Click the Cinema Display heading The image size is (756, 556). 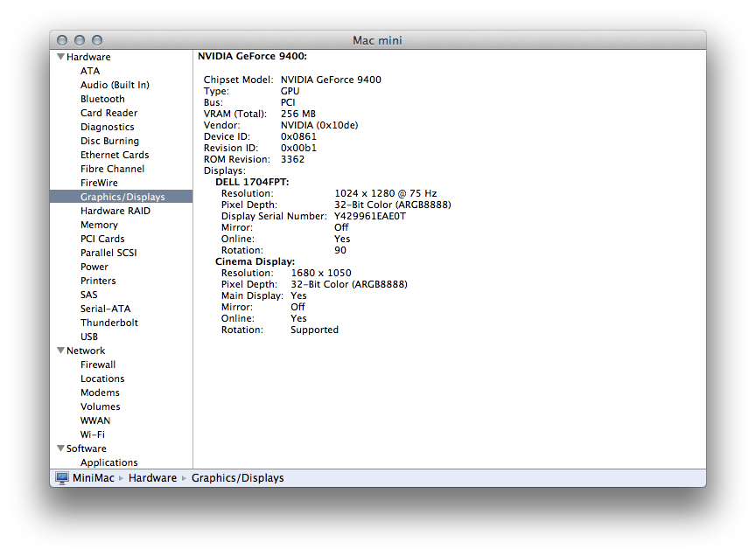(255, 261)
